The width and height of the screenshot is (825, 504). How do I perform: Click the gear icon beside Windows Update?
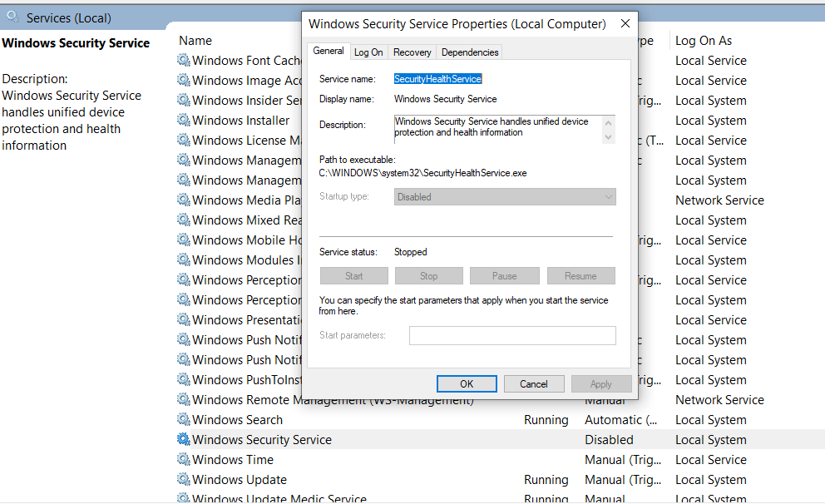tap(183, 479)
